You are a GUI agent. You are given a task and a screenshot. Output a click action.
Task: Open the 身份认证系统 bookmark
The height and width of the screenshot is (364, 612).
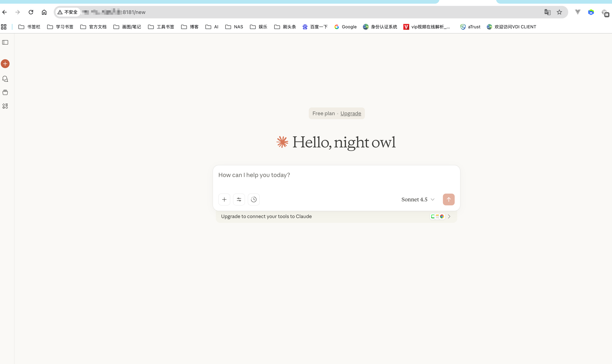[x=380, y=27]
